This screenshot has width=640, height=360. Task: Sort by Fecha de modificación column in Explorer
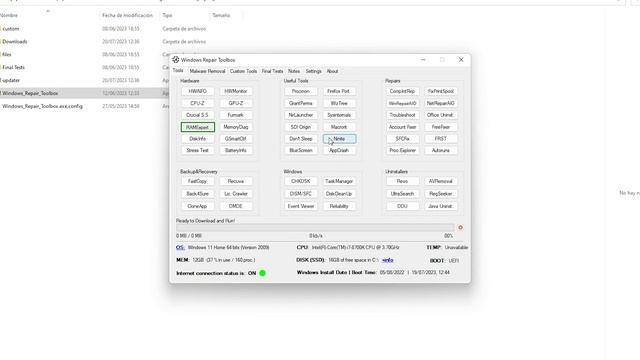pyautogui.click(x=127, y=16)
